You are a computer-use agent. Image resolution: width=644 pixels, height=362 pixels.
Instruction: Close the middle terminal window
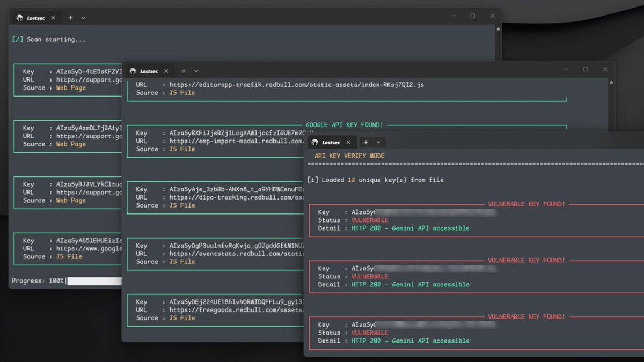[605, 69]
